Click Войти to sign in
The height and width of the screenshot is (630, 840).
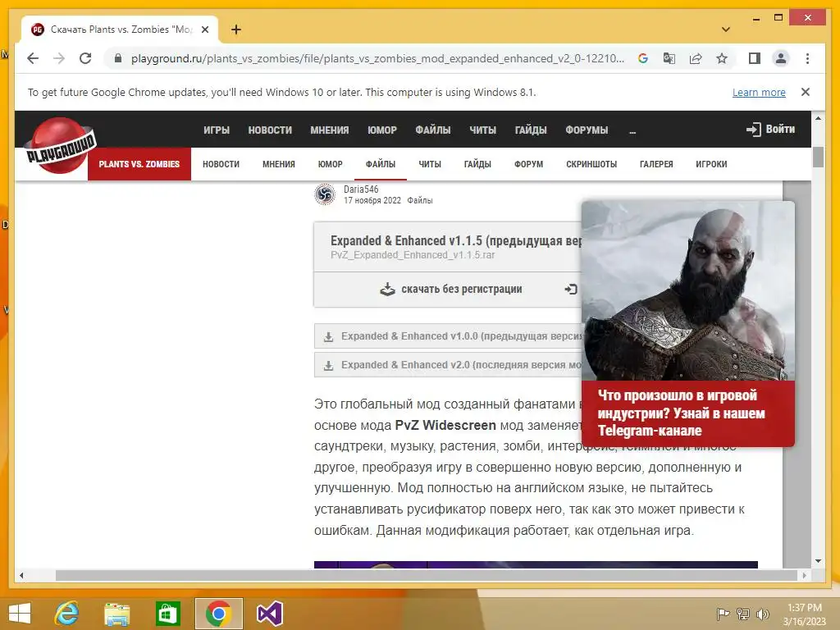(770, 129)
